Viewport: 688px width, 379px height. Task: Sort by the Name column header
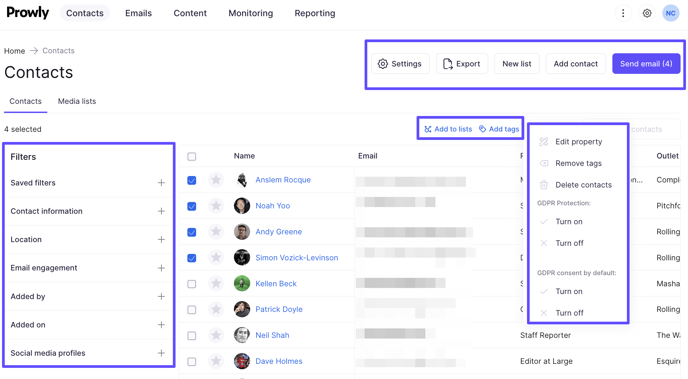[x=244, y=156]
